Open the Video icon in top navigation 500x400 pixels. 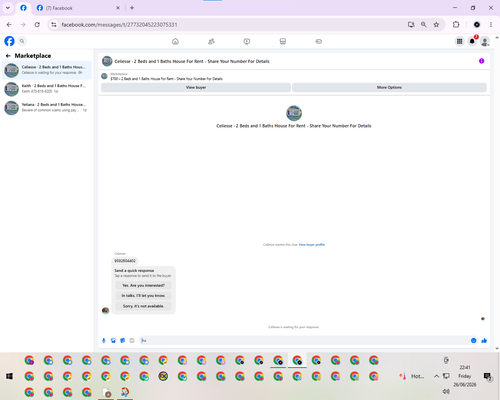coord(247,41)
